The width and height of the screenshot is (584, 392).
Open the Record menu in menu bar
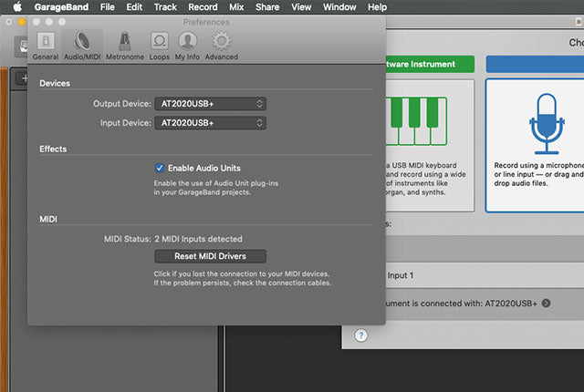click(x=203, y=6)
